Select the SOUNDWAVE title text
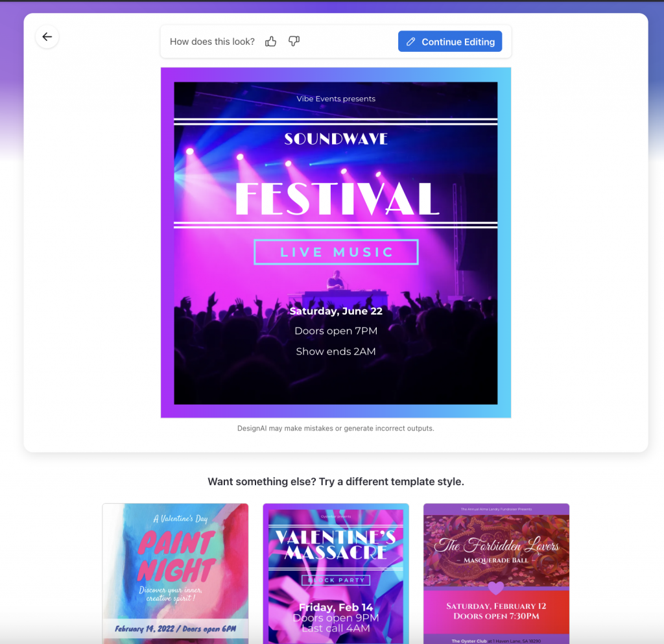Viewport: 664px width, 644px height. [335, 138]
